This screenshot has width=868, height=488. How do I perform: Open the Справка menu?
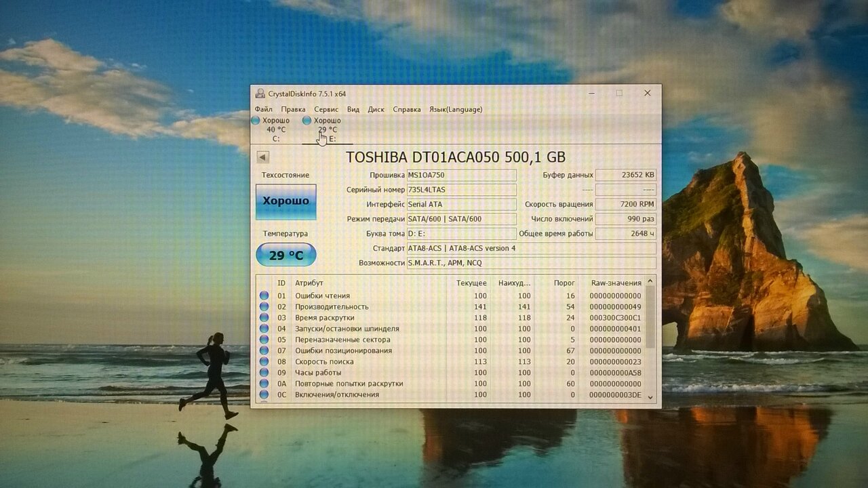tap(407, 109)
